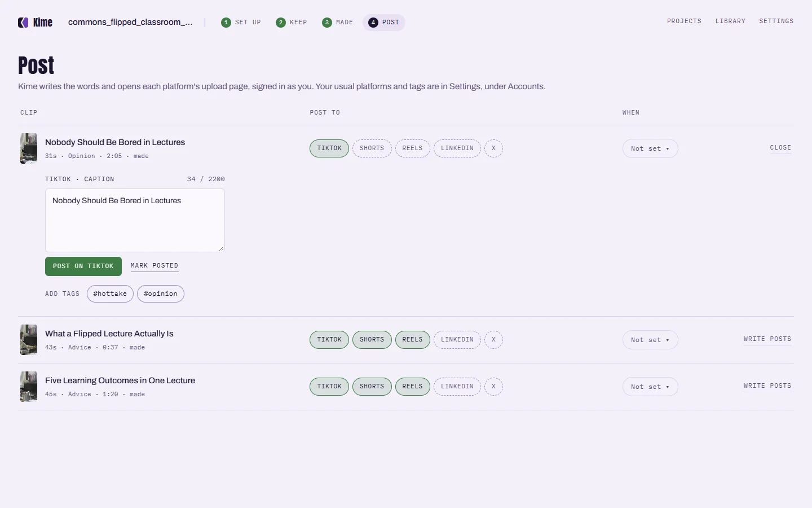Toggle TikTok for Nobody Should Be Bored clip

[329, 148]
